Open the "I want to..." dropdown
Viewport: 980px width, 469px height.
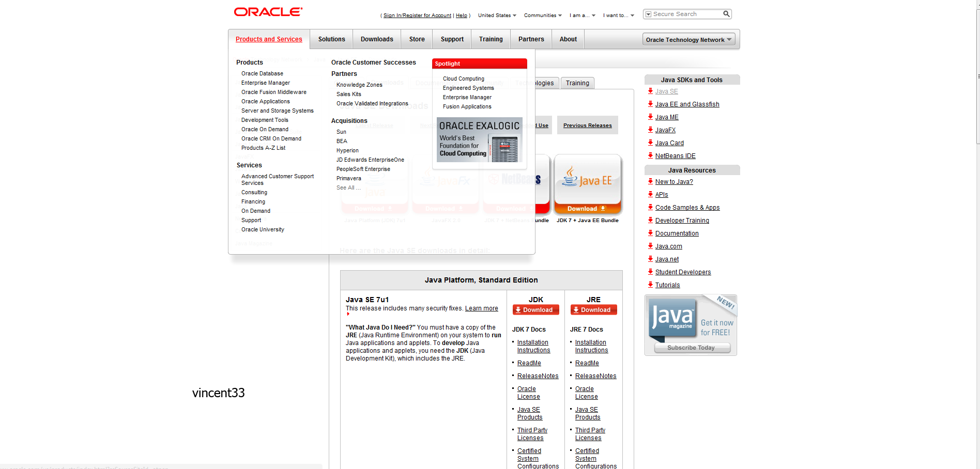pos(618,15)
